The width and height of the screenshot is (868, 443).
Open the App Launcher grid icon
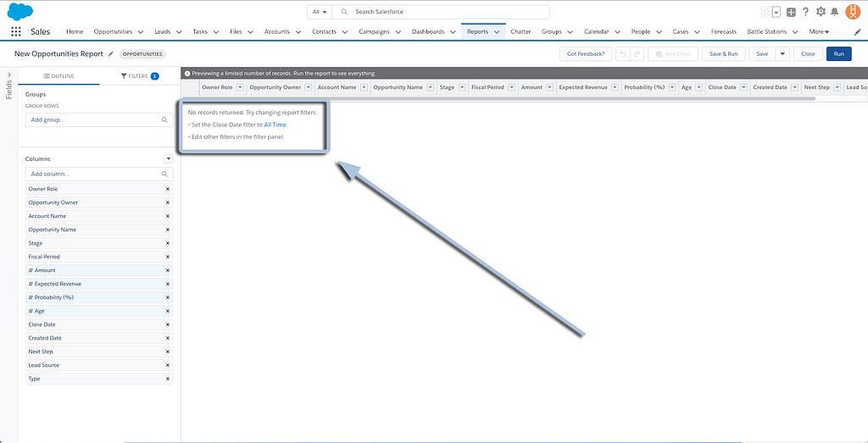15,31
